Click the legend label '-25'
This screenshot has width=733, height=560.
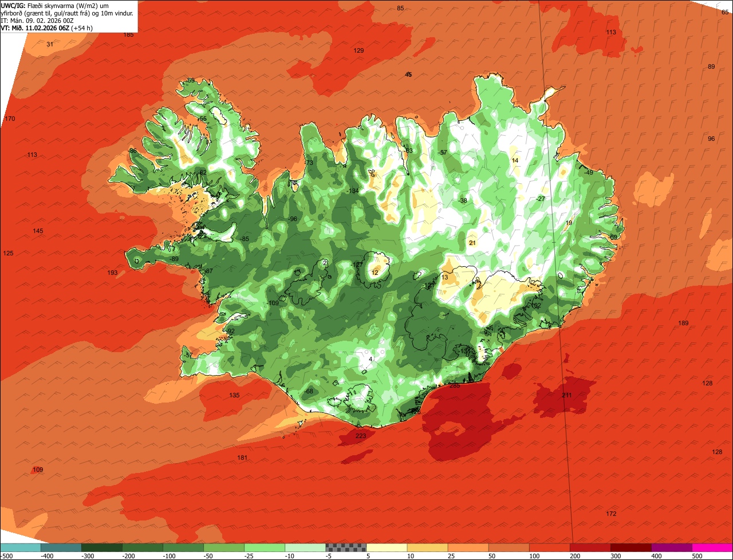249,556
